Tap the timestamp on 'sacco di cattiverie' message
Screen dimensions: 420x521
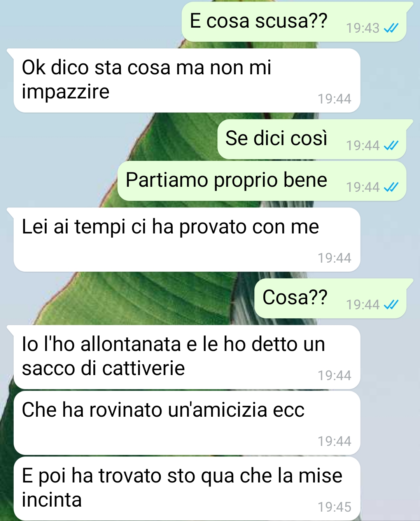(x=334, y=376)
